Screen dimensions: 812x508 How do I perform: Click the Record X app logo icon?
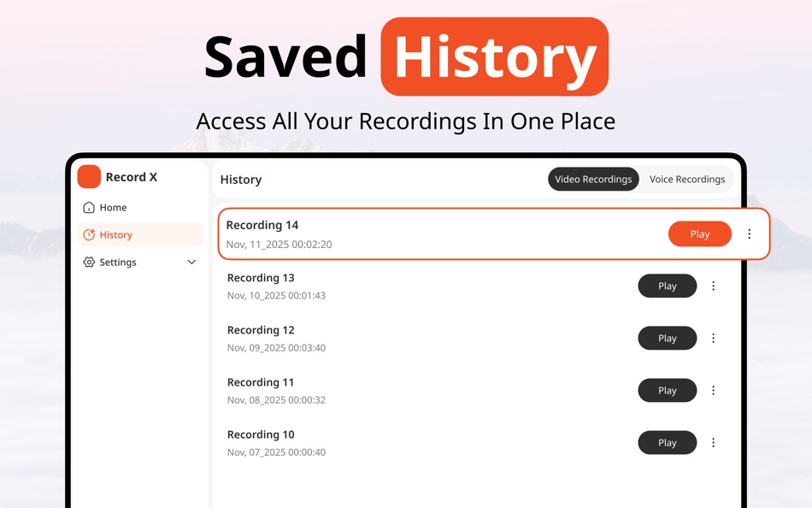coord(89,176)
